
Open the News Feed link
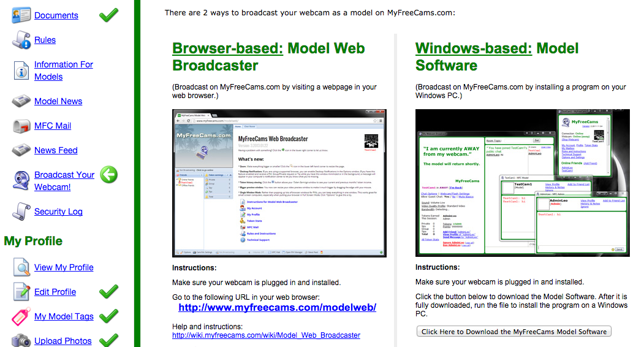pos(56,150)
